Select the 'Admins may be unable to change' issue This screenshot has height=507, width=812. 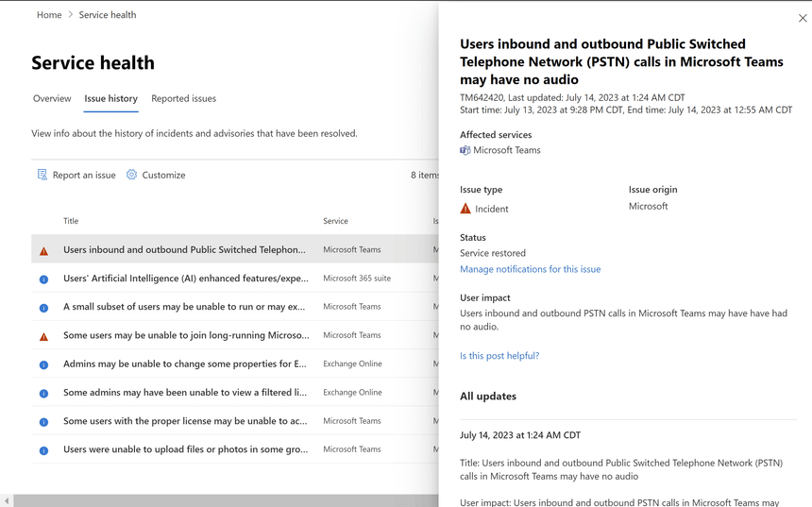184,364
